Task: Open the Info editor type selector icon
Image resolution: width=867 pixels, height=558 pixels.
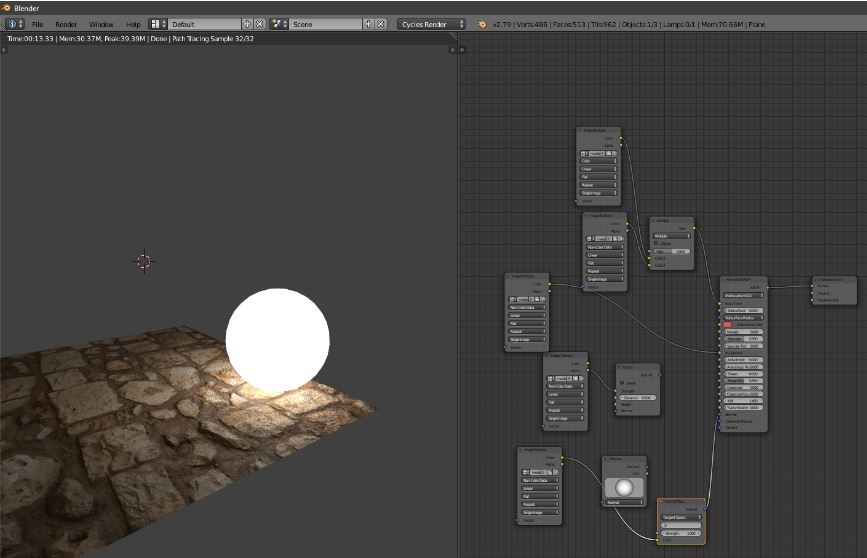Action: (15, 23)
